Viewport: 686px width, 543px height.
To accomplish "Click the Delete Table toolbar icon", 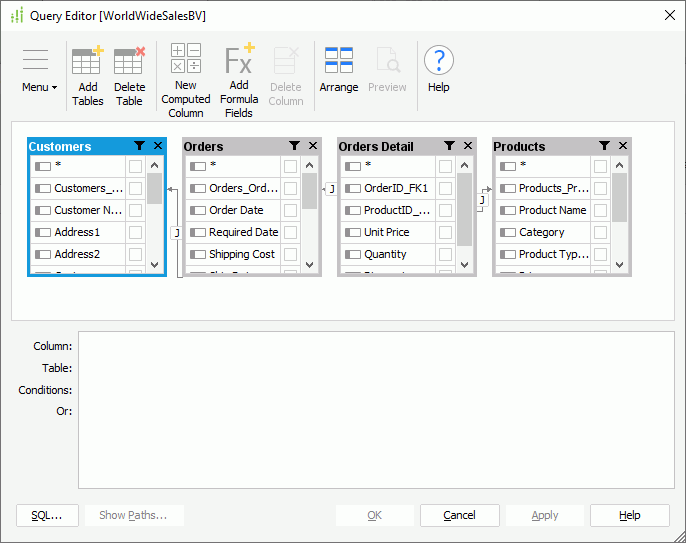I will pyautogui.click(x=129, y=62).
